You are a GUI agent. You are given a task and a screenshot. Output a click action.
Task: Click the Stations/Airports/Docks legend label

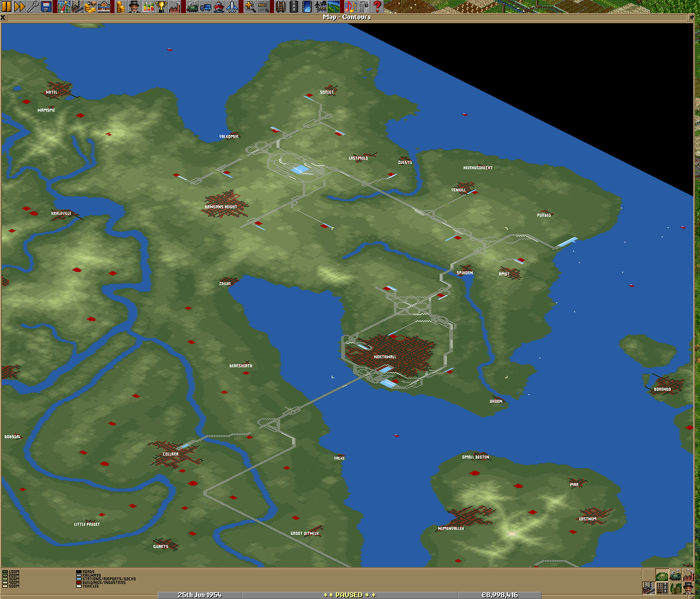pos(109,579)
